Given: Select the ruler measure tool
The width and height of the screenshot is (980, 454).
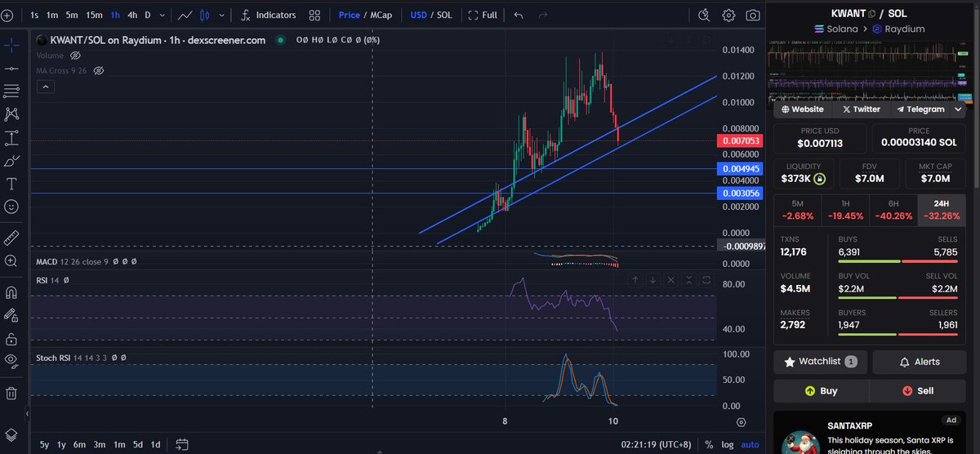Looking at the screenshot, I should (11, 238).
